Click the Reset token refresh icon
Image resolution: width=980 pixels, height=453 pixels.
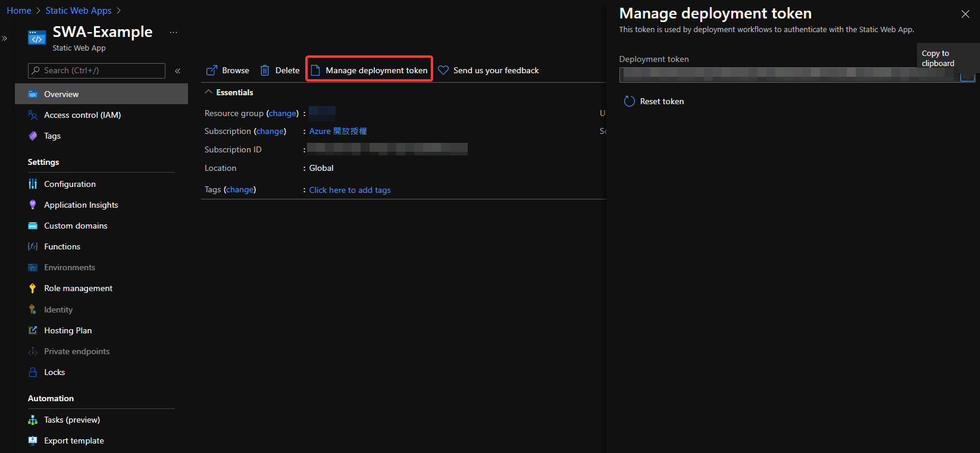629,101
